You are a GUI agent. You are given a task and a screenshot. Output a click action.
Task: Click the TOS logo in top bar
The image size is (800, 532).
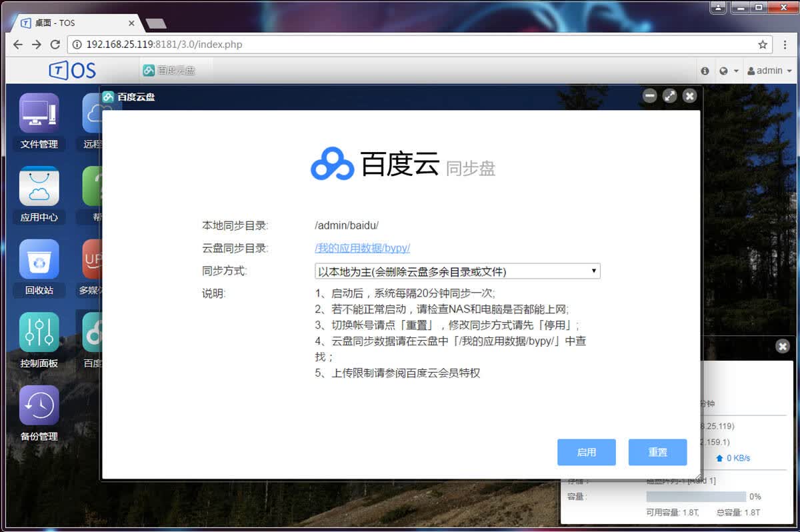72,70
